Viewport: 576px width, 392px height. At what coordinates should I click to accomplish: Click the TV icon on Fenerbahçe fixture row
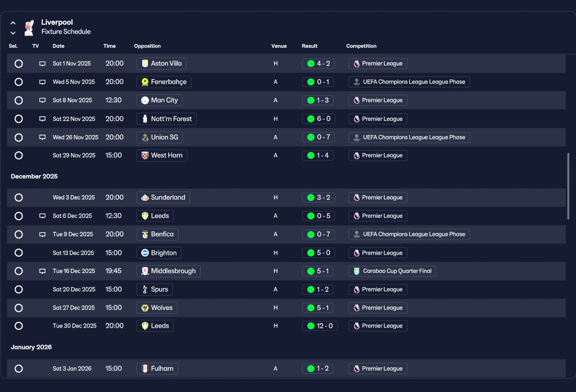42,82
